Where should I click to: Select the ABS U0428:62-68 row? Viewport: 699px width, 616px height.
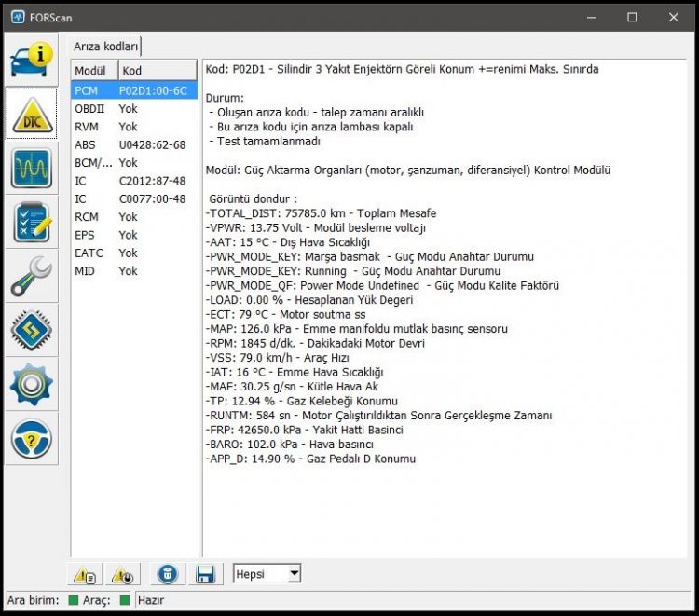(x=133, y=144)
